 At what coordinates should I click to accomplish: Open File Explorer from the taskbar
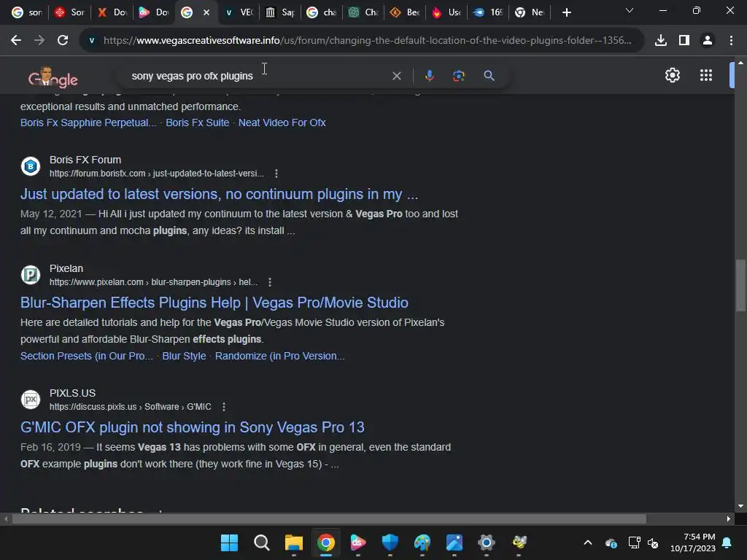(293, 542)
